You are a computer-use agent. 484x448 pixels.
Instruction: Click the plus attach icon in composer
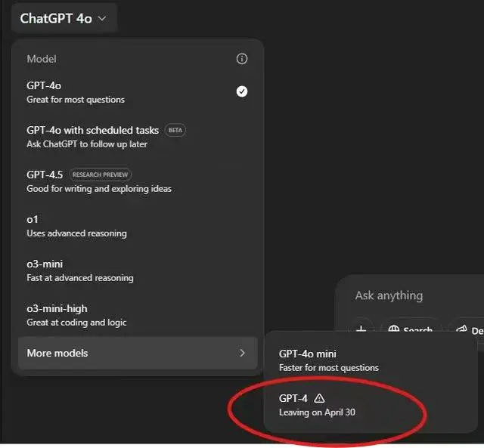tap(361, 329)
